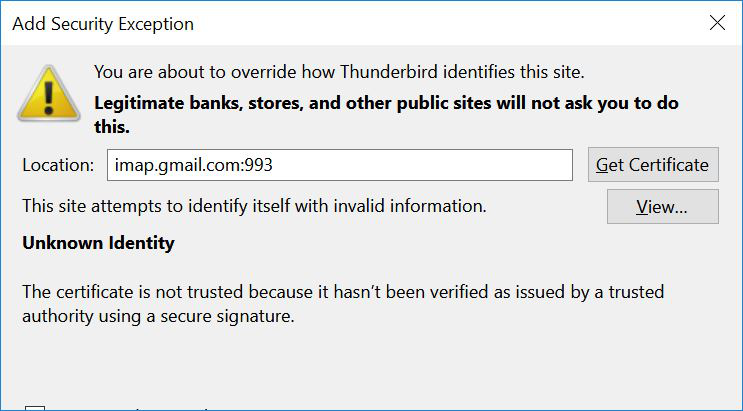Click the word Thunderbird in first line
Viewport: 743px width, 411px height.
coord(389,72)
